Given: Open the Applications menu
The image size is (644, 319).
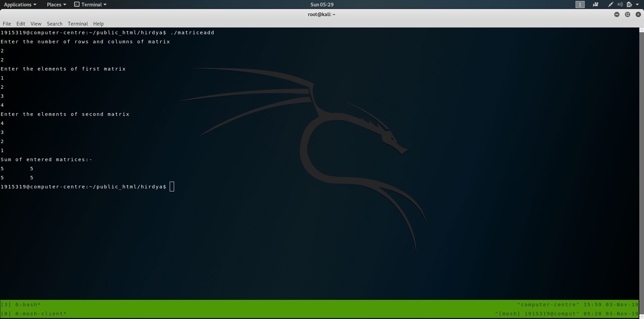Looking at the screenshot, I should [20, 4].
